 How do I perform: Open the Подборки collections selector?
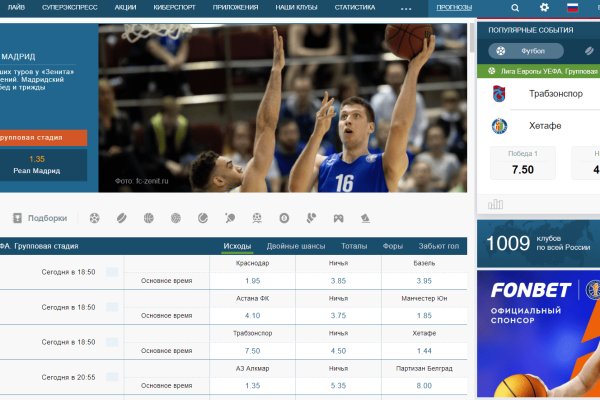point(40,218)
